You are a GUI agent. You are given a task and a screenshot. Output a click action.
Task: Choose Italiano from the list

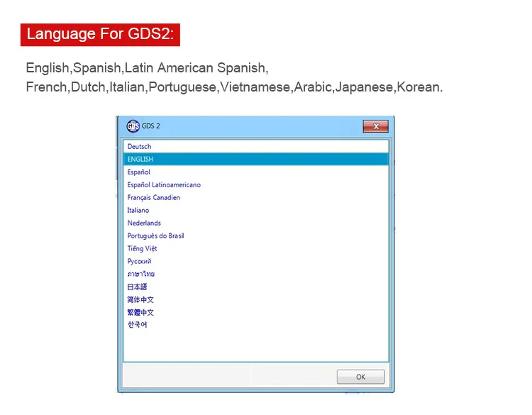256,211
